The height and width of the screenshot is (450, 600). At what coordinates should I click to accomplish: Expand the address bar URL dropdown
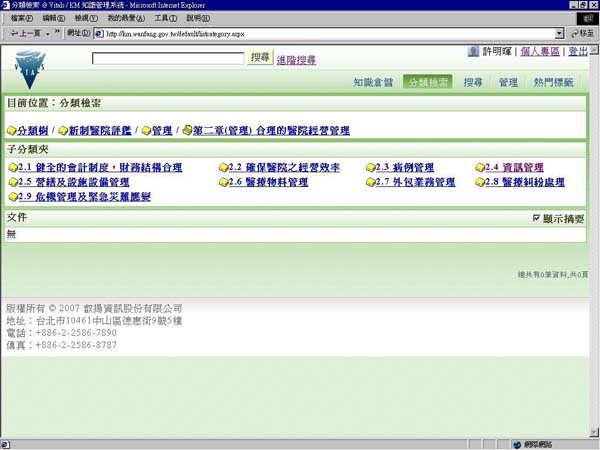[557, 33]
